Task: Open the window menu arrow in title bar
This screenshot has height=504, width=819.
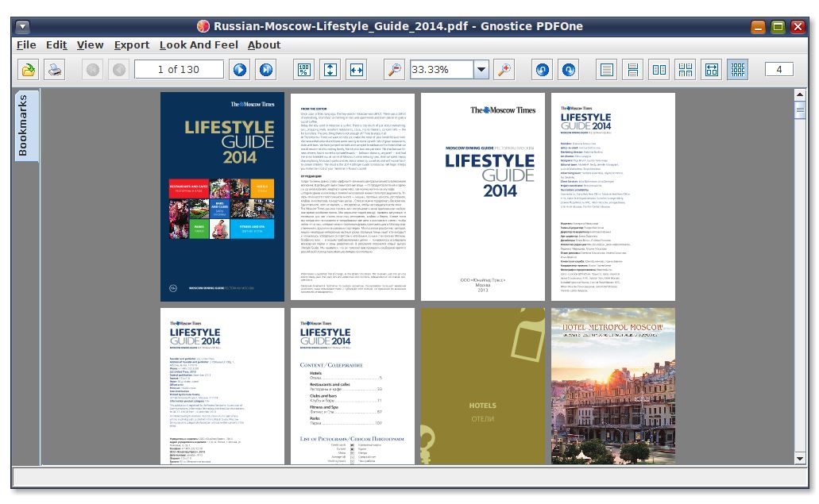Action: (22, 26)
